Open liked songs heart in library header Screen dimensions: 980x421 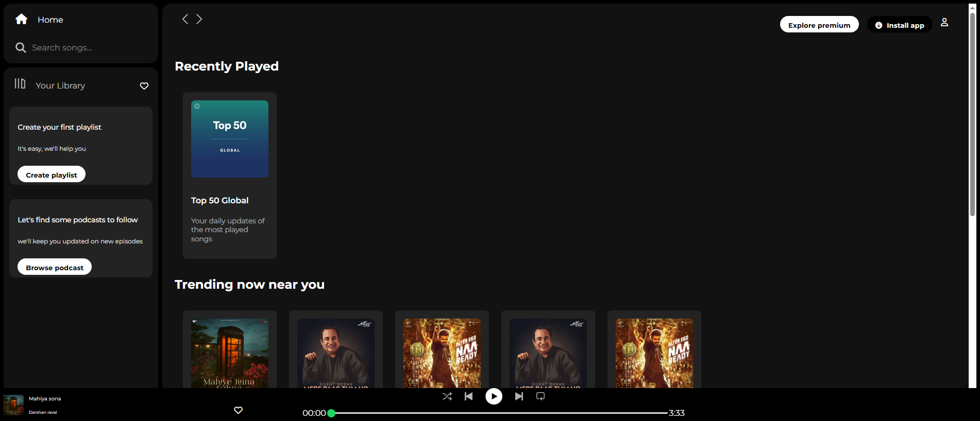click(144, 86)
